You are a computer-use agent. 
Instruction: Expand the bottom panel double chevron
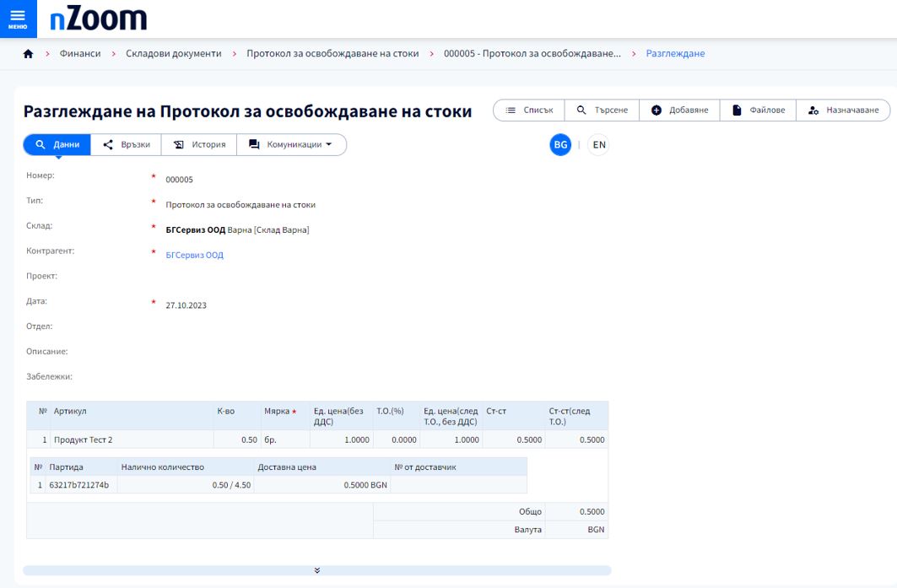(x=317, y=570)
